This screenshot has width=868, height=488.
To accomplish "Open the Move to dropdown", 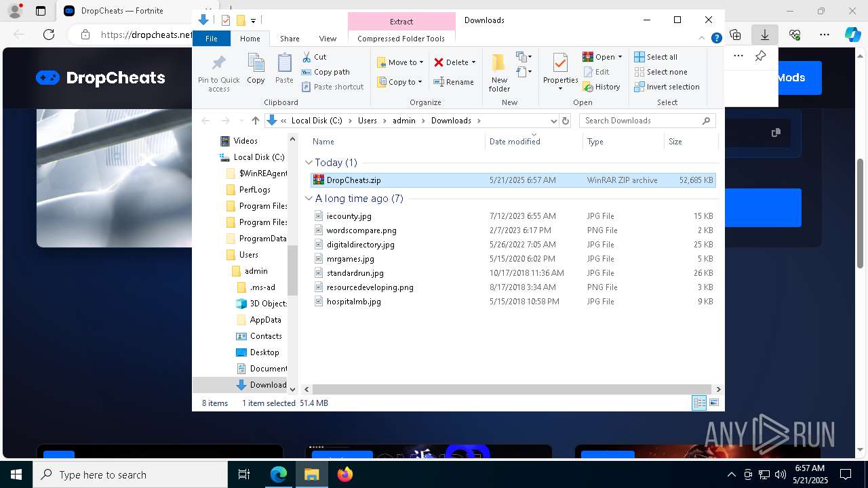I will point(400,62).
